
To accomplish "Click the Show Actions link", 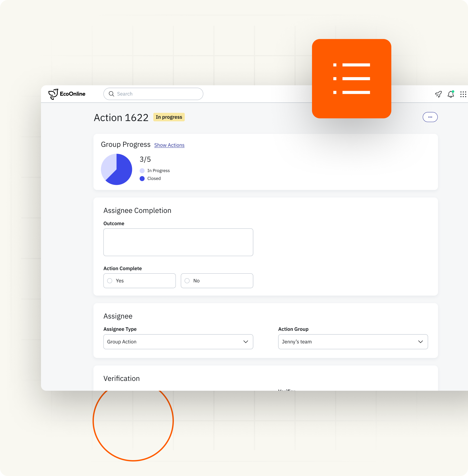I will [169, 145].
